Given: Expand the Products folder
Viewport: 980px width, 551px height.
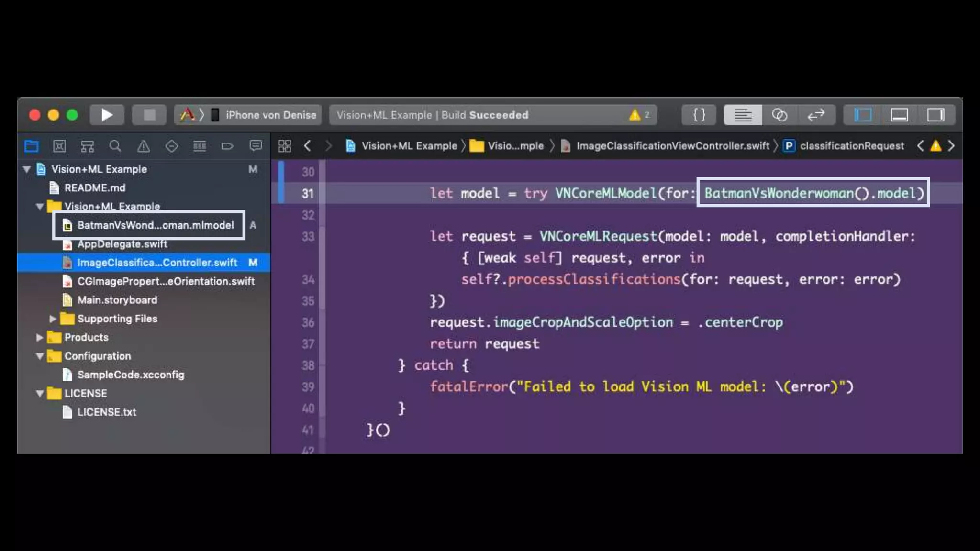Looking at the screenshot, I should tap(40, 337).
